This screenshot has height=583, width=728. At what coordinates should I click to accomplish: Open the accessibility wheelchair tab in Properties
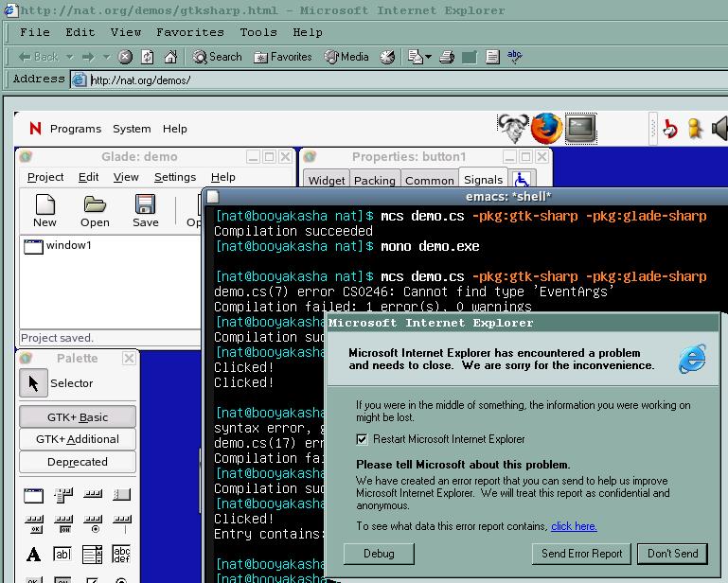[523, 179]
